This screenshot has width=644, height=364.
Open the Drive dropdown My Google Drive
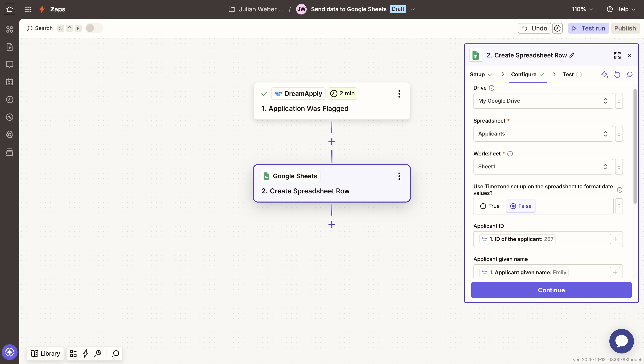(x=543, y=101)
